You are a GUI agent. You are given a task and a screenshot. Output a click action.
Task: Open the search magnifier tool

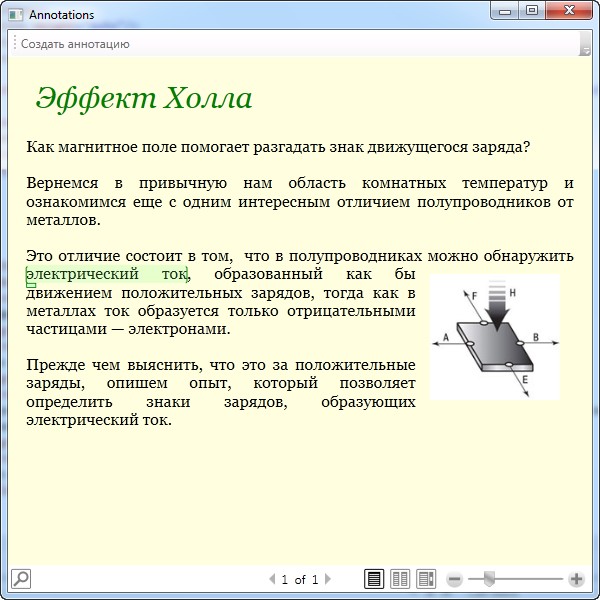pyautogui.click(x=21, y=579)
